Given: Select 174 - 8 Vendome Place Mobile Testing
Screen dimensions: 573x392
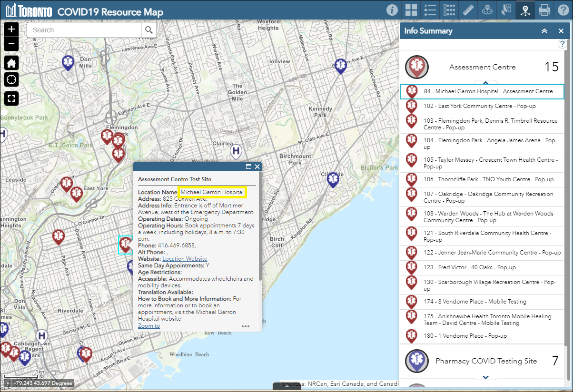Looking at the screenshot, I should pos(482,302).
